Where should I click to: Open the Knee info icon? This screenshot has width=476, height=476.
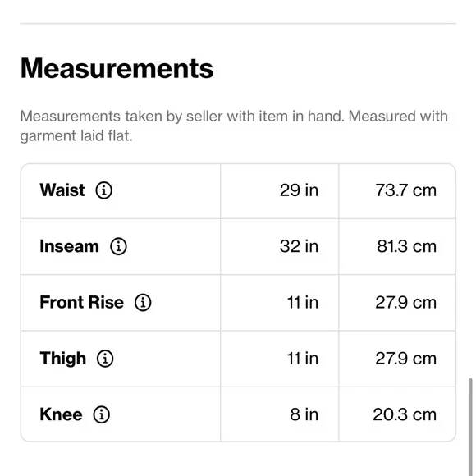[102, 414]
